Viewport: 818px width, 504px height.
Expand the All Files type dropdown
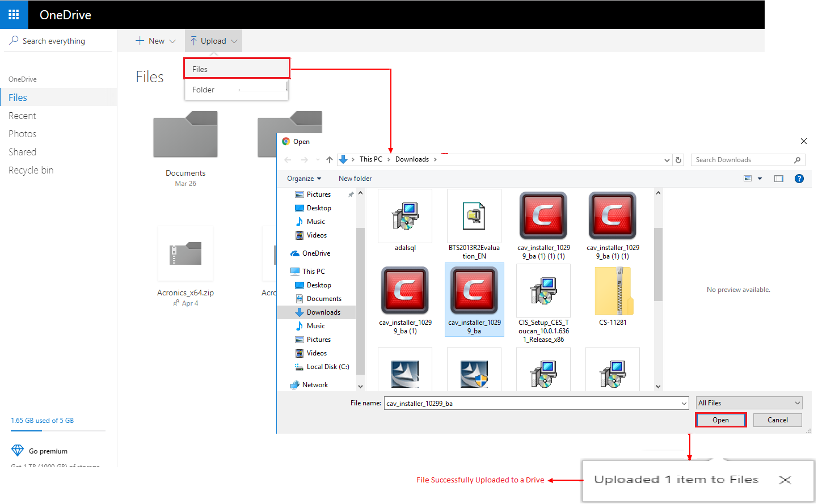[x=749, y=403]
